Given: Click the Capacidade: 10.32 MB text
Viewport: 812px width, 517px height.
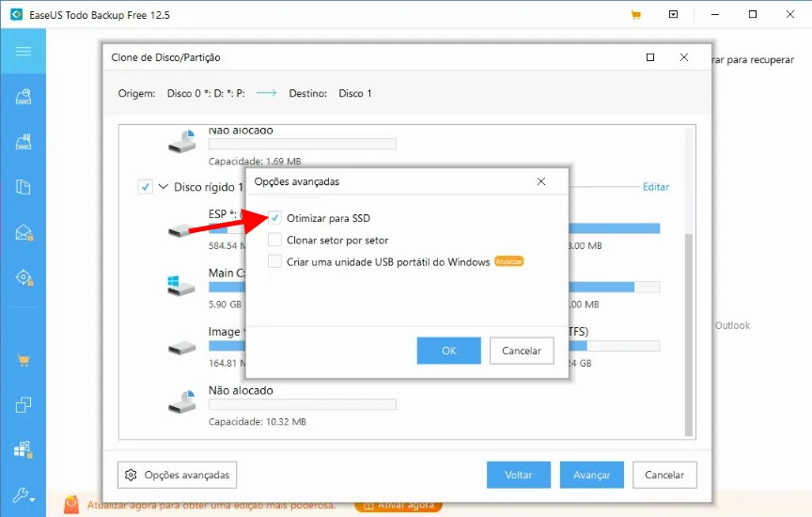Looking at the screenshot, I should click(x=258, y=422).
